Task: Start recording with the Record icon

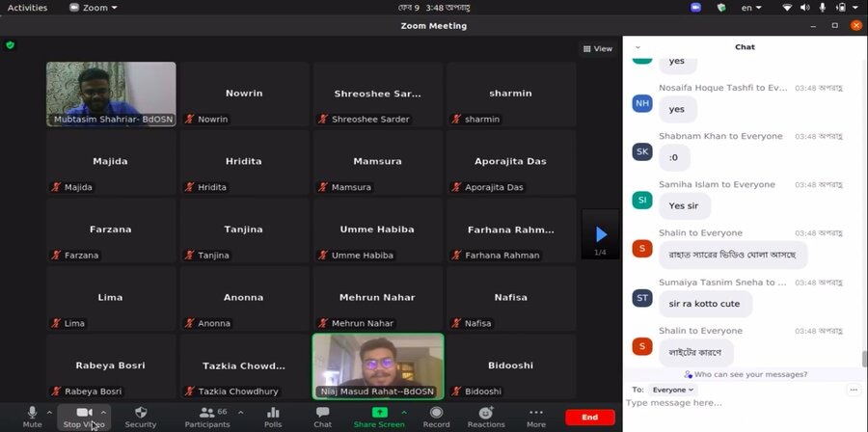Action: [436, 416]
